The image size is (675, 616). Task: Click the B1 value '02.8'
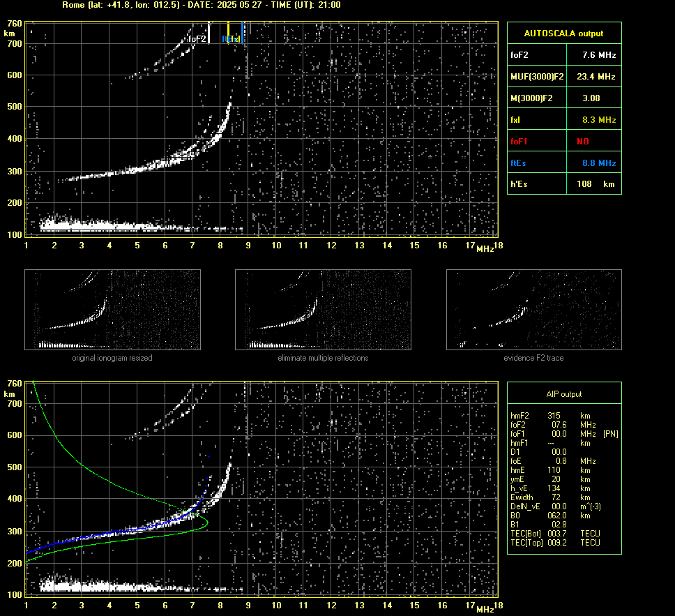[x=559, y=524]
